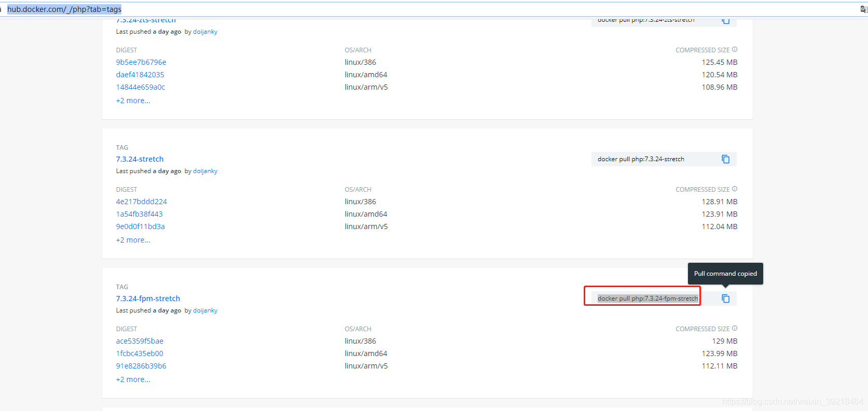Open digest 9b5ee7b6796e
868x411 pixels.
coord(141,62)
